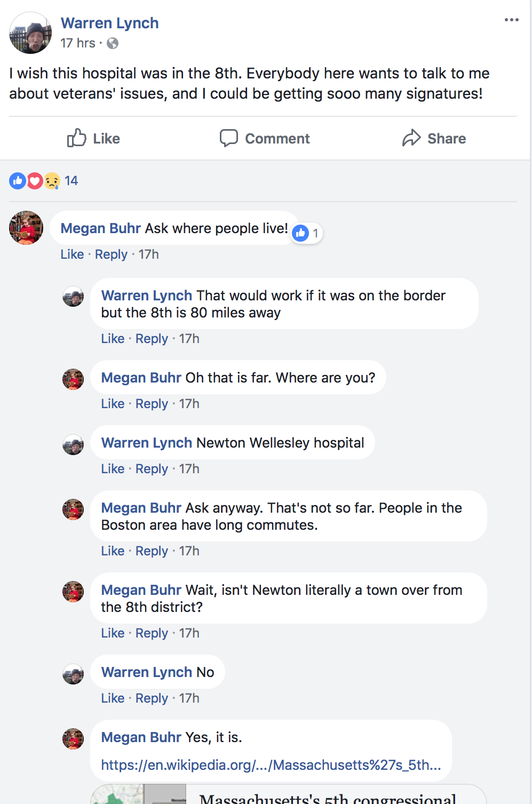This screenshot has height=804, width=532.
Task: Open the blue like reaction icon
Action: (x=18, y=181)
